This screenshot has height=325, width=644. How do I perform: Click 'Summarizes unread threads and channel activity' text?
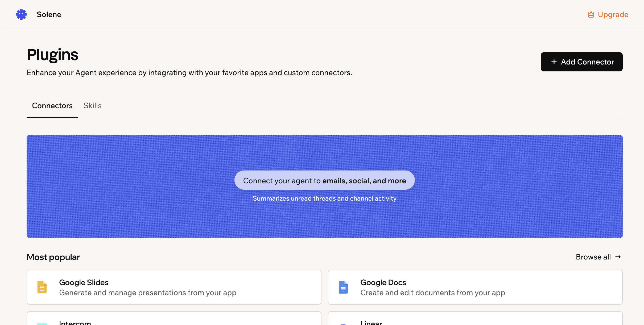coord(325,198)
